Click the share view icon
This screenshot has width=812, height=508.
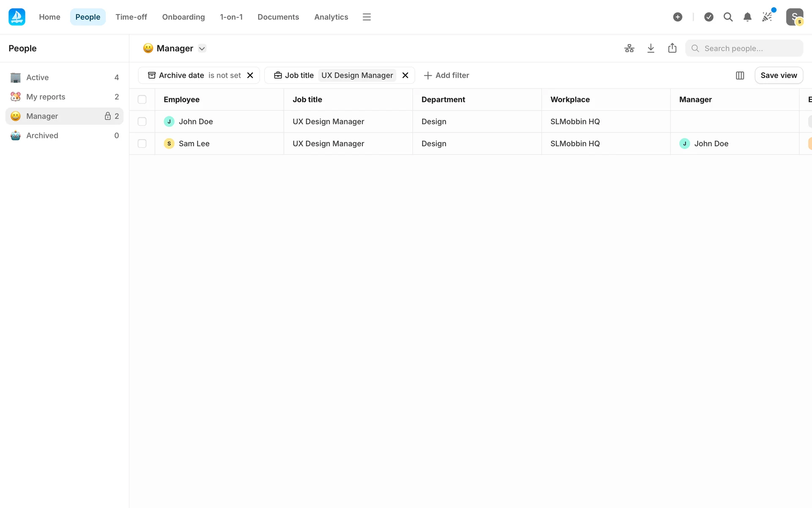click(672, 48)
